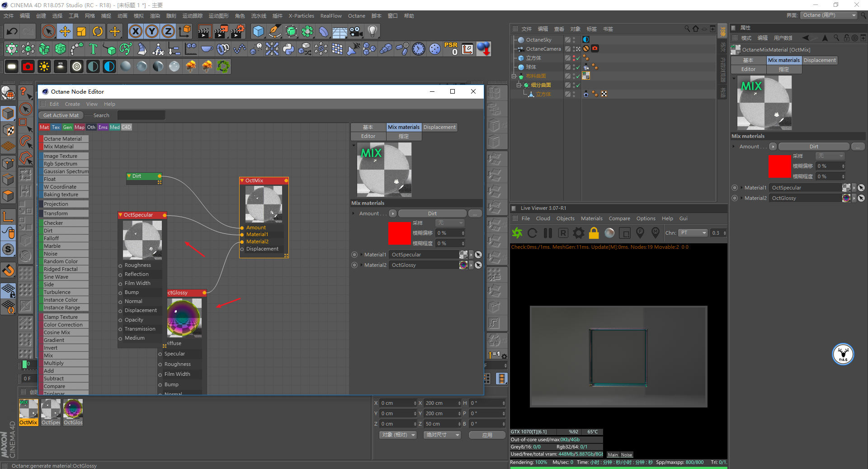
Task: Toggle Tex node filter button
Action: [56, 127]
